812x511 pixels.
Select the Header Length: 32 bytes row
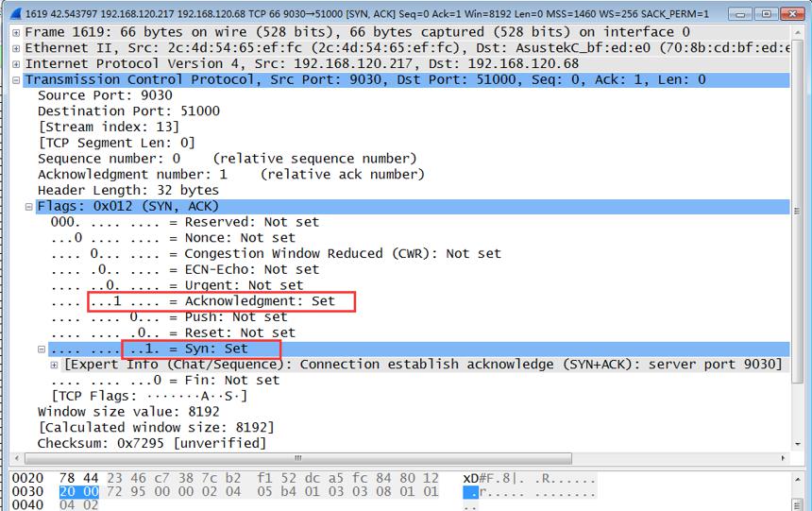(x=127, y=190)
